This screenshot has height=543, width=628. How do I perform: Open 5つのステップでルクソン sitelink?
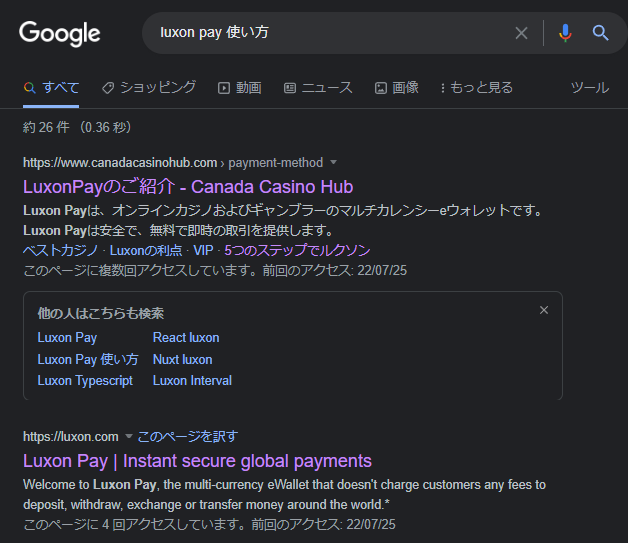tap(297, 250)
